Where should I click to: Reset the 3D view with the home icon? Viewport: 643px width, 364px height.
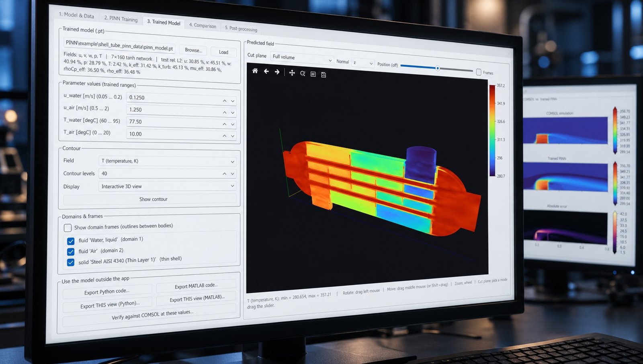pyautogui.click(x=255, y=71)
